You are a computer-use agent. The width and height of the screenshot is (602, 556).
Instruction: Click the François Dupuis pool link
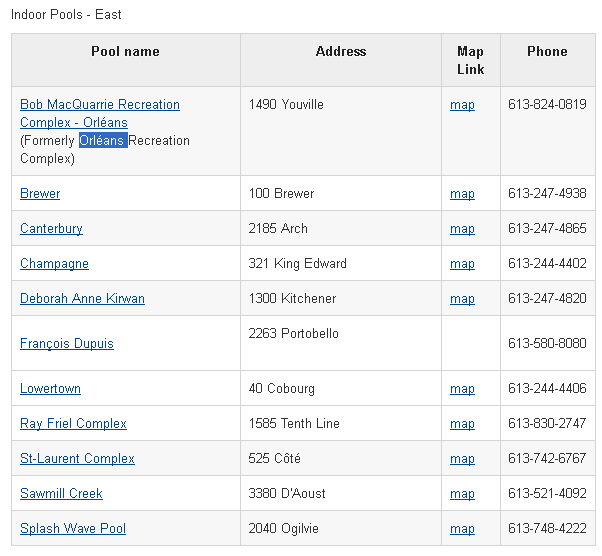point(67,344)
